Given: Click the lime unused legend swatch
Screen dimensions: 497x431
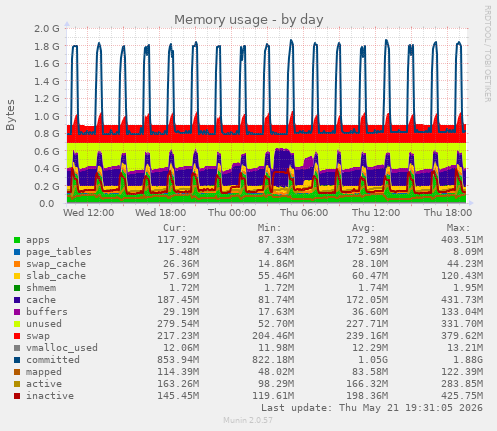Looking at the screenshot, I should [17, 324].
